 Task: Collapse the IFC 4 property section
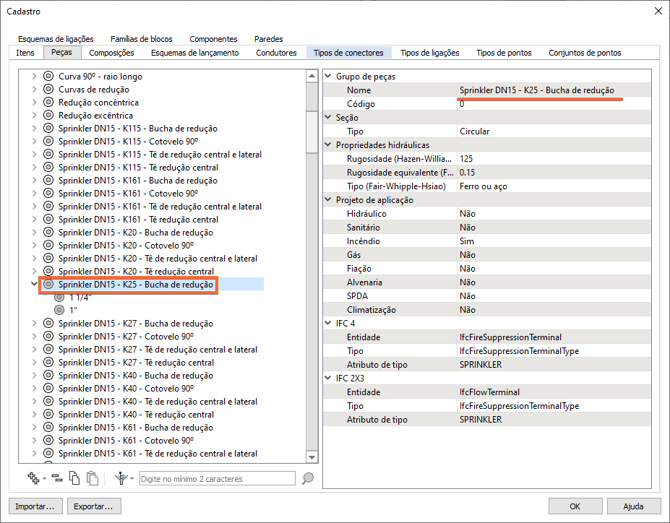328,324
